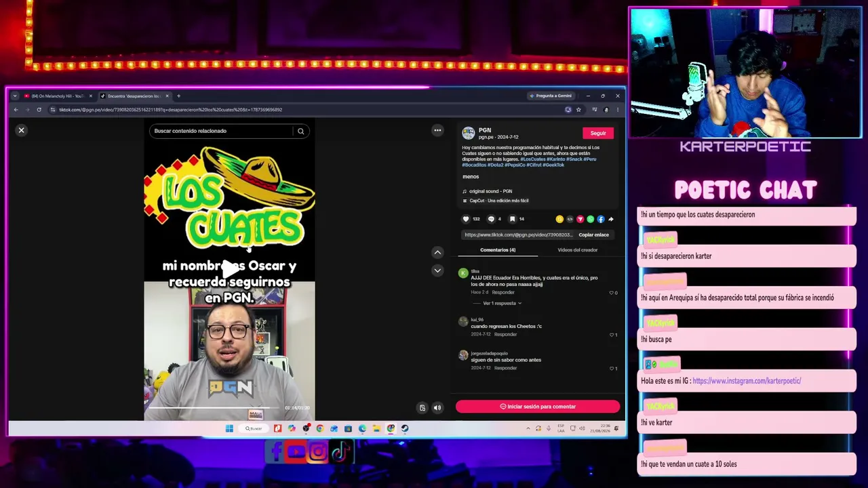This screenshot has height=488, width=868.
Task: Like the video with the heart icon
Action: click(466, 219)
